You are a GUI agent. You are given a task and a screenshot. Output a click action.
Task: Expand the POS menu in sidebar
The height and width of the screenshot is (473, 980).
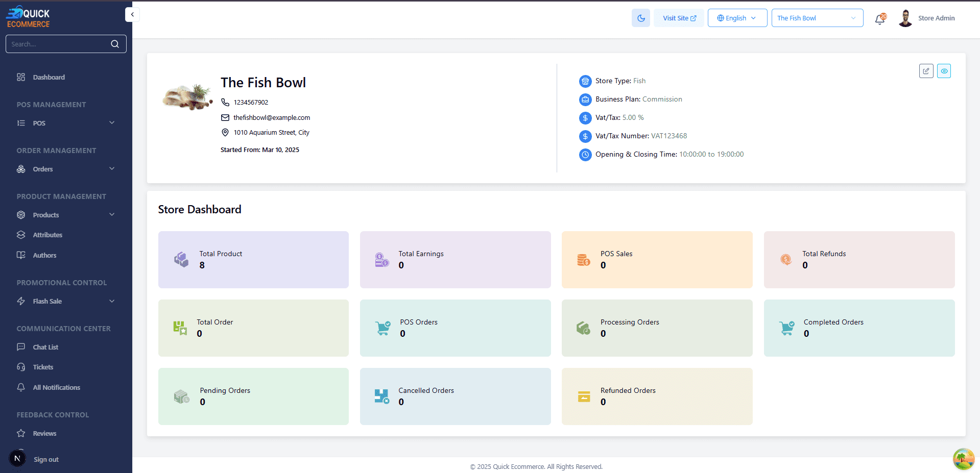pyautogui.click(x=66, y=123)
